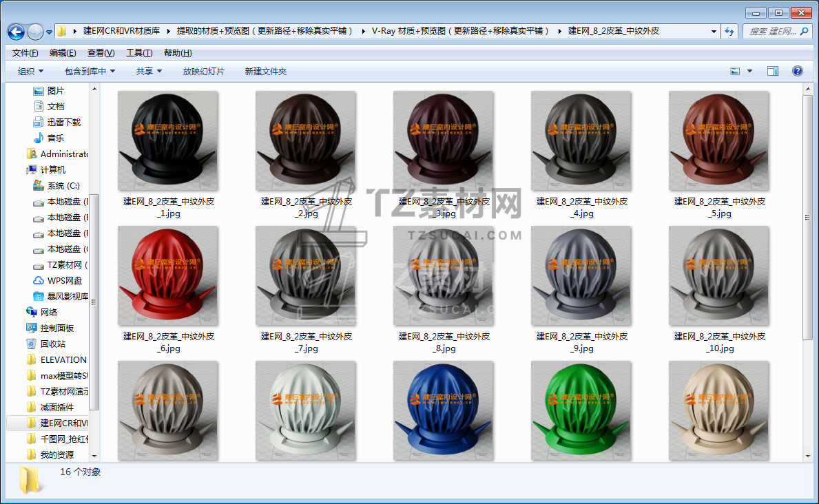
Task: Open the 查看(V) menu
Action: (x=101, y=53)
